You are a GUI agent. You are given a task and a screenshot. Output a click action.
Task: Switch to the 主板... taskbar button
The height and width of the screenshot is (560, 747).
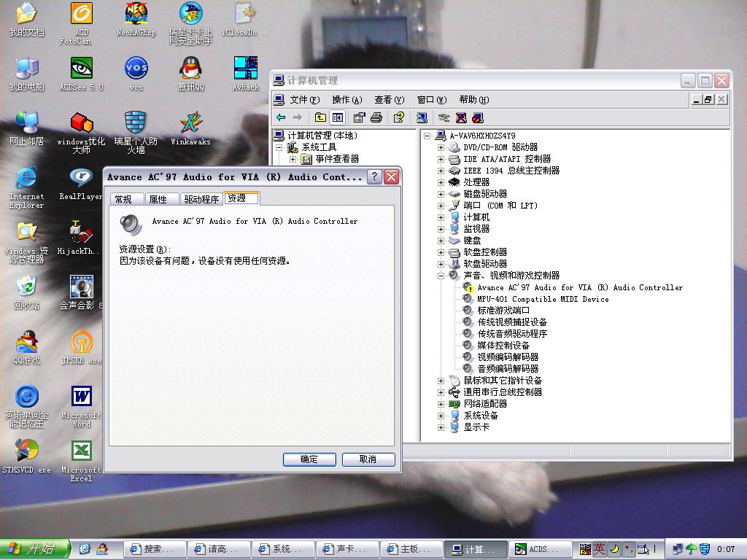point(411,549)
